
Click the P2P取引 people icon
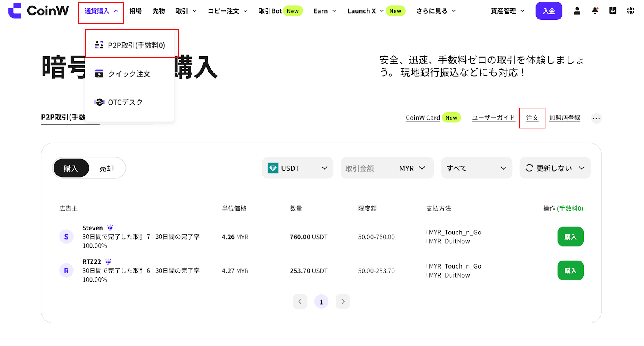pyautogui.click(x=99, y=45)
